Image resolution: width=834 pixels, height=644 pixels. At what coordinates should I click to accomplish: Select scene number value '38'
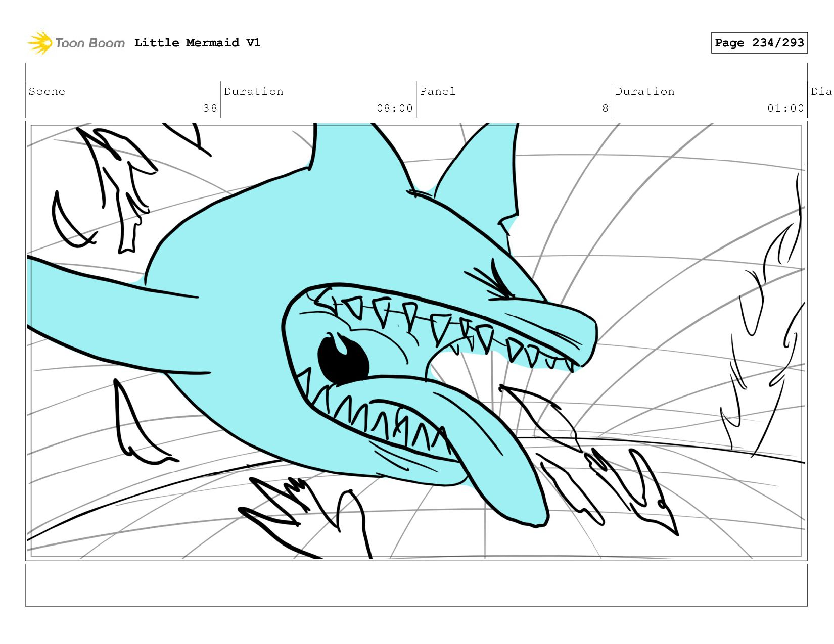pyautogui.click(x=210, y=108)
